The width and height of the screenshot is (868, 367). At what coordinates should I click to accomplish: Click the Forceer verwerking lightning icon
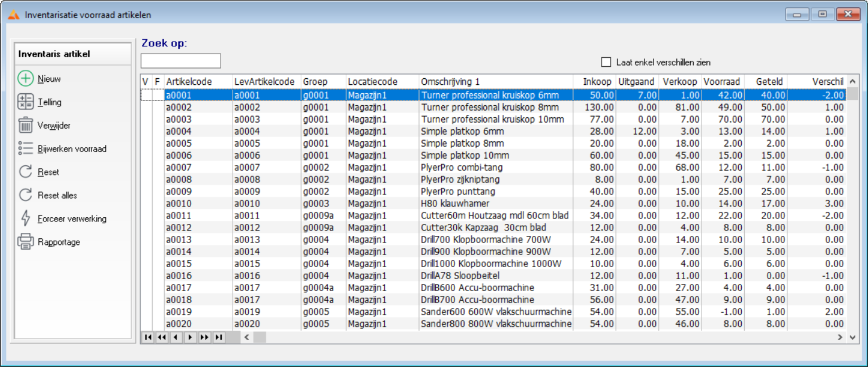[x=25, y=218]
